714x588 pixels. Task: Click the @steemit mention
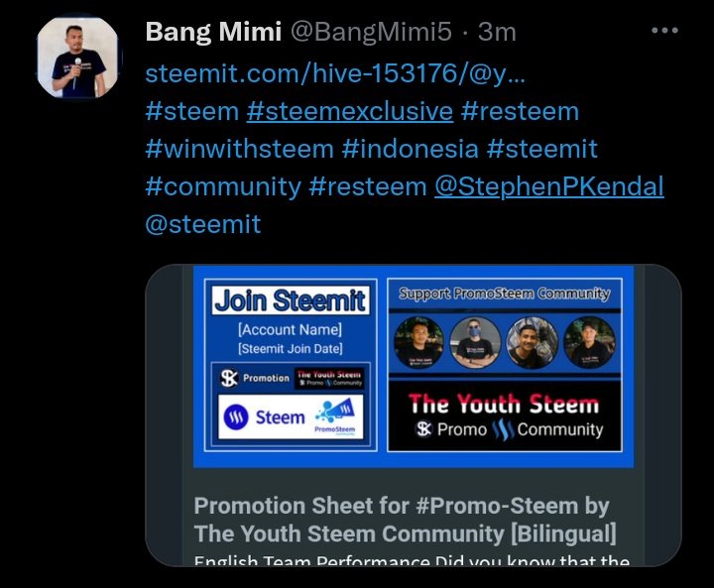click(203, 224)
